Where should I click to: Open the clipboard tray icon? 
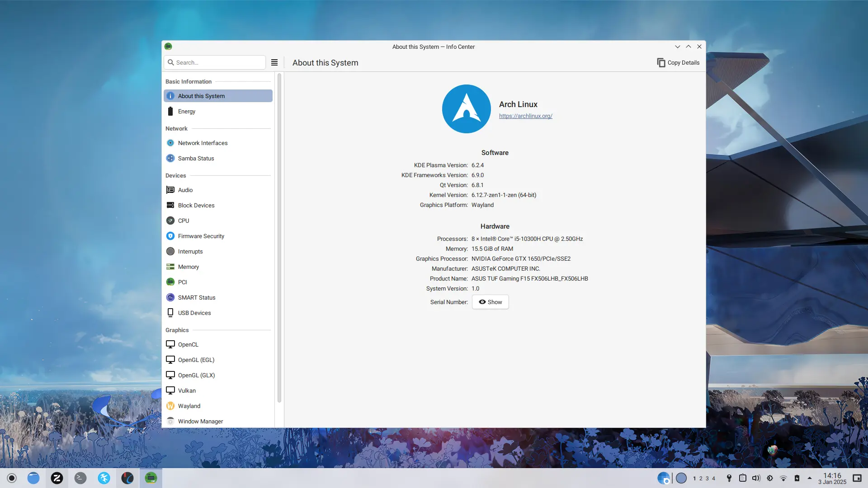(x=743, y=478)
